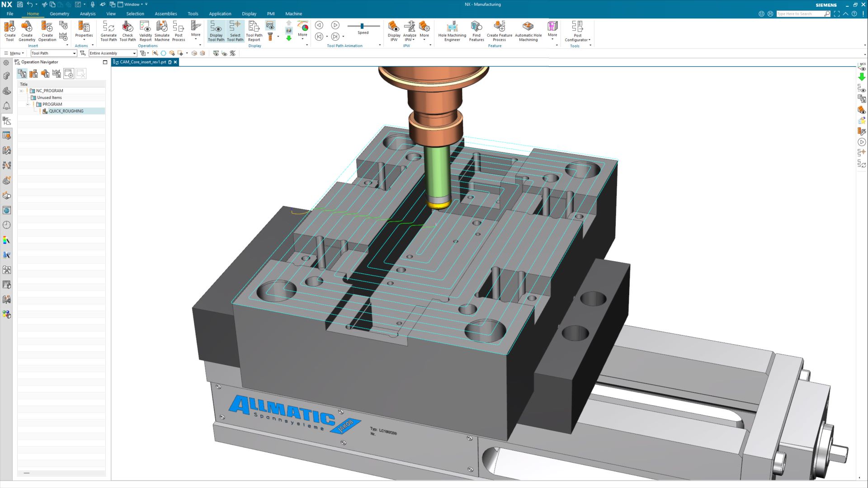Toggle Display Tool Path on or off
The height and width of the screenshot is (488, 868).
tap(216, 30)
